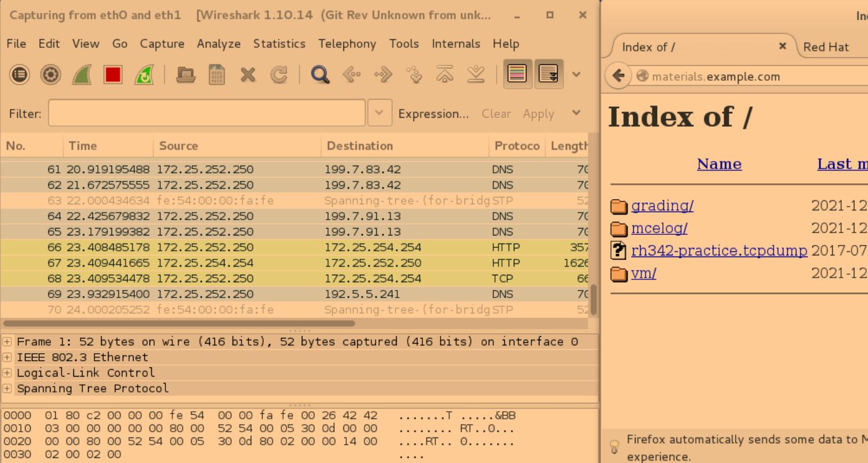
Task: Close this capture file (X icon)
Action: coord(248,75)
